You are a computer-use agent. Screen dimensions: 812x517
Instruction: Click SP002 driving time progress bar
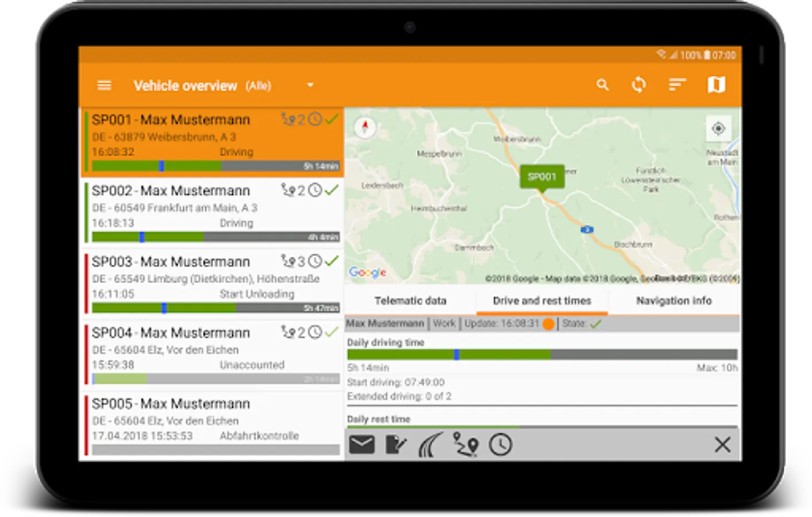tap(215, 237)
